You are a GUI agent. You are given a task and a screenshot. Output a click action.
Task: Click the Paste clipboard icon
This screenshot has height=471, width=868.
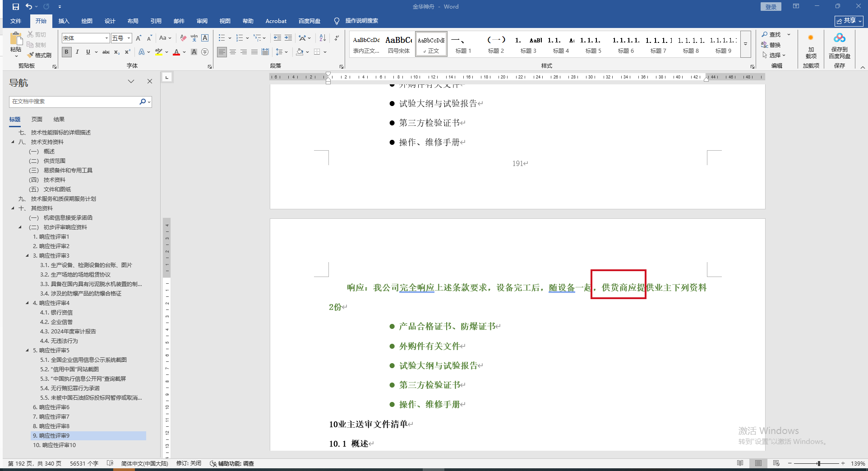pyautogui.click(x=16, y=40)
